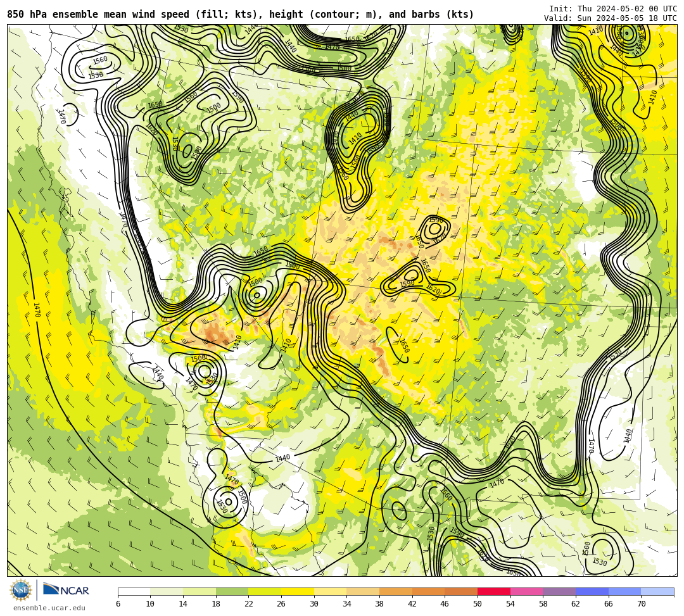Pick the medium green 18–22 kts legend swatch

232,591
